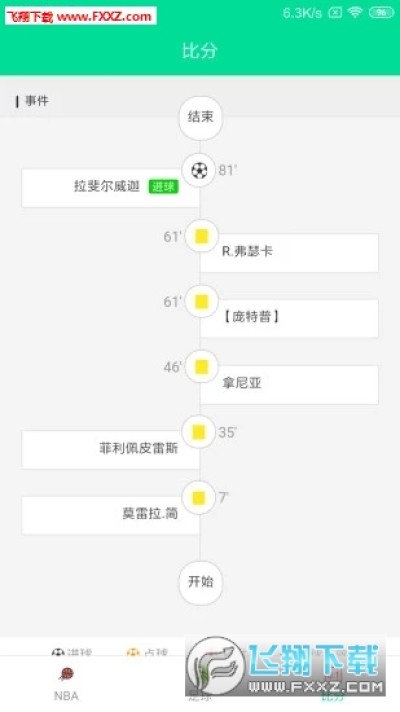400x712 pixels.
Task: Open the 拉斐尔威迎 goal event card
Action: point(110,188)
